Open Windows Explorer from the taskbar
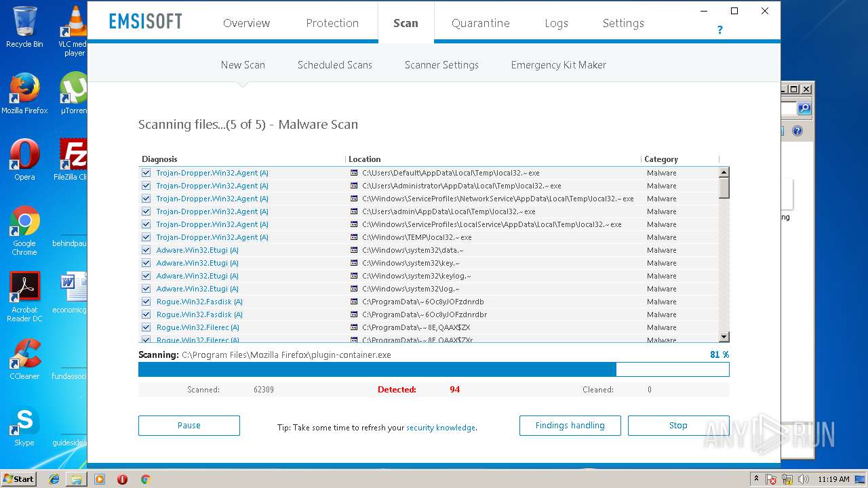868x488 pixels. point(77,479)
